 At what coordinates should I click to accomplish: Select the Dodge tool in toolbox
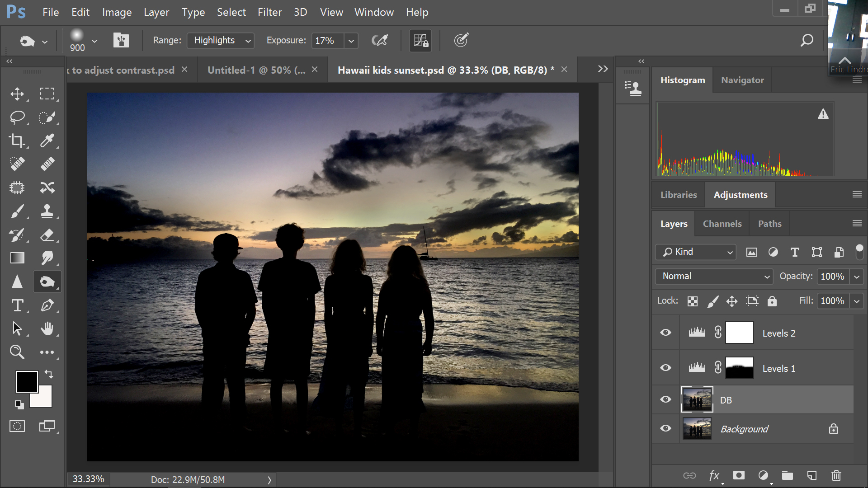click(47, 282)
